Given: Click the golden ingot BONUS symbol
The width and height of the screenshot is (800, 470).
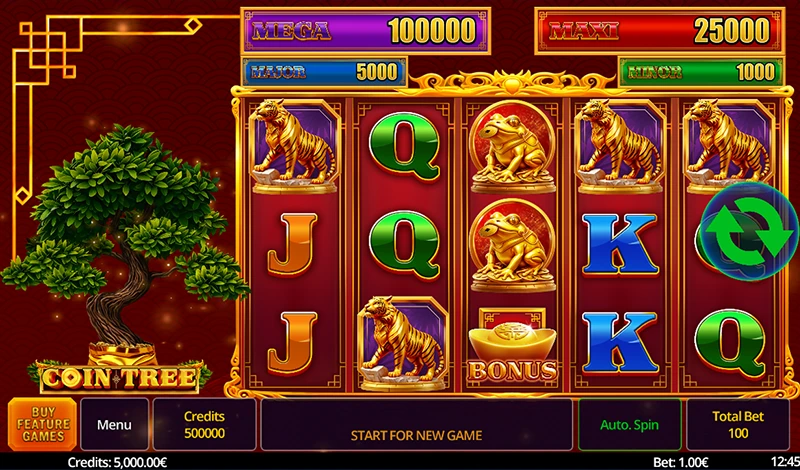Looking at the screenshot, I should point(512,345).
